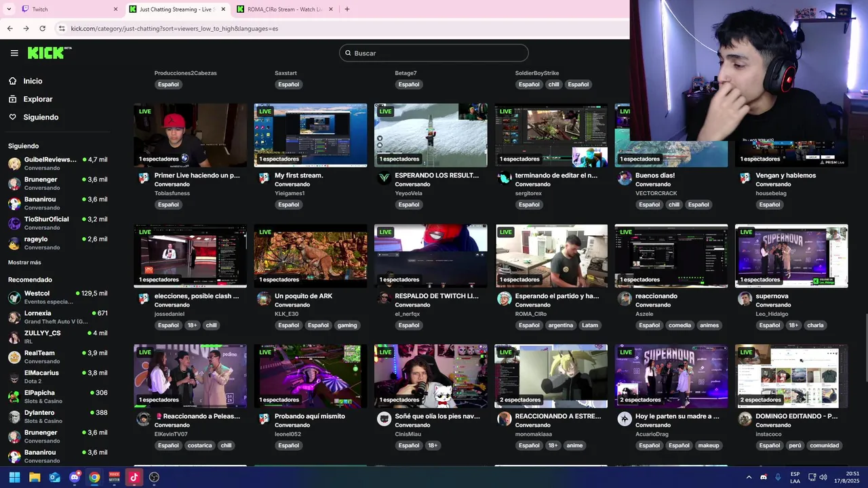This screenshot has width=868, height=488.
Task: Select the argentina tag under ROMA_CIRo
Action: [x=561, y=325]
